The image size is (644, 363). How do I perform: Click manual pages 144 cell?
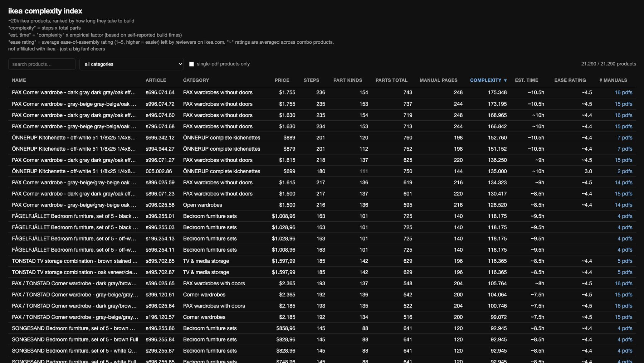(458, 171)
